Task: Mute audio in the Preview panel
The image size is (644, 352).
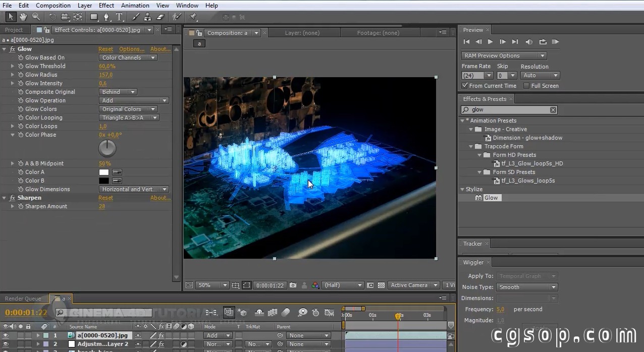Action: point(528,42)
